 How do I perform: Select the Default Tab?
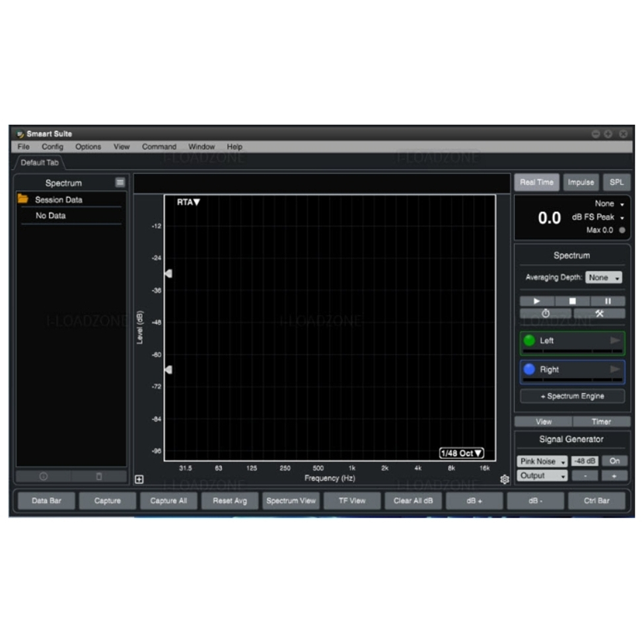(x=40, y=162)
